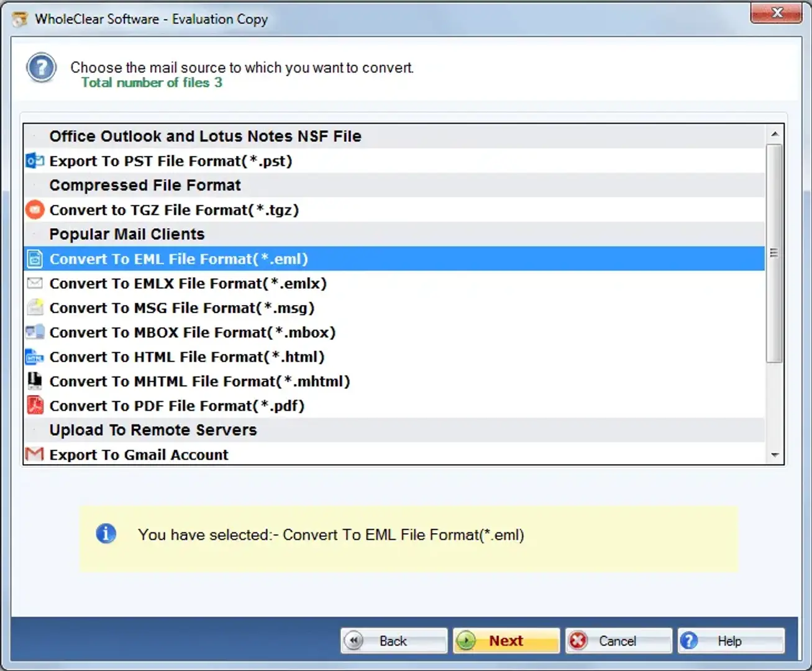
Task: Click the orange TGZ archive icon
Action: (x=35, y=210)
